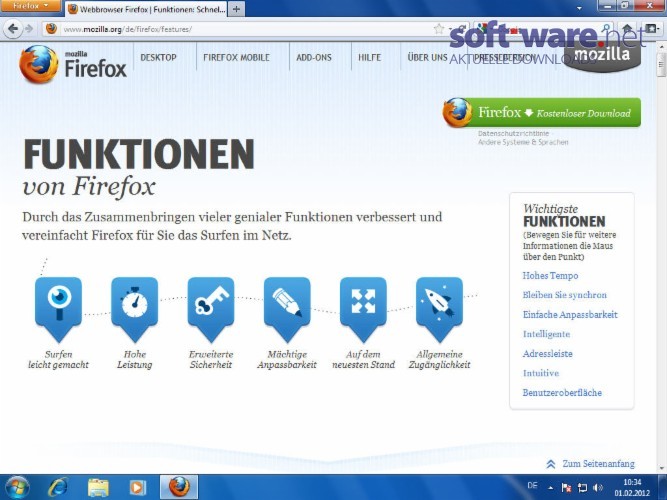Click the Allgemeine Zugänglichkeit caption
This screenshot has width=667, height=500.
click(x=439, y=360)
